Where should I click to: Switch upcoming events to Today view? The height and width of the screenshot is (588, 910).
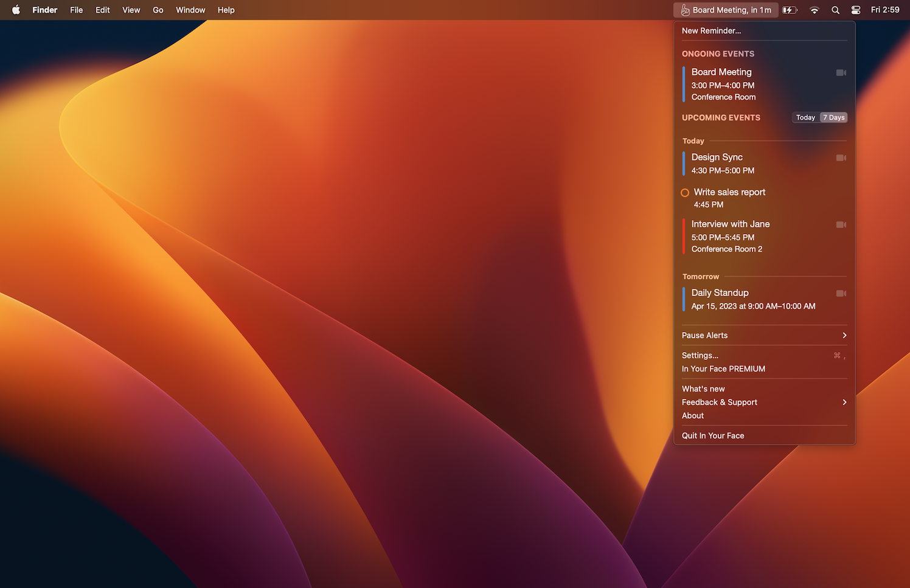coord(805,118)
